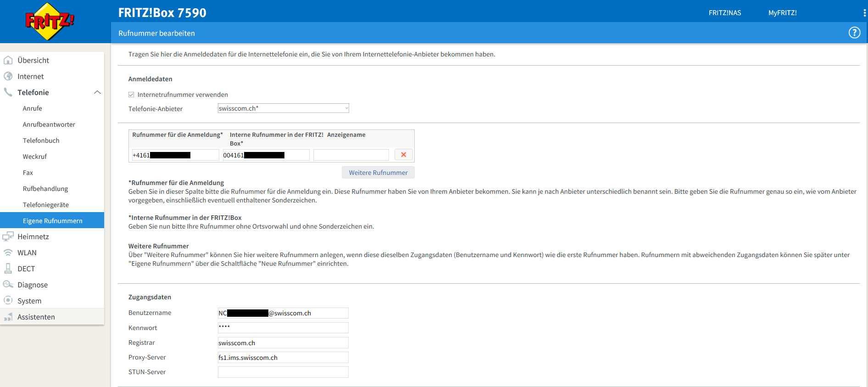This screenshot has height=387, width=868.
Task: Click the System gear icon
Action: click(8, 300)
